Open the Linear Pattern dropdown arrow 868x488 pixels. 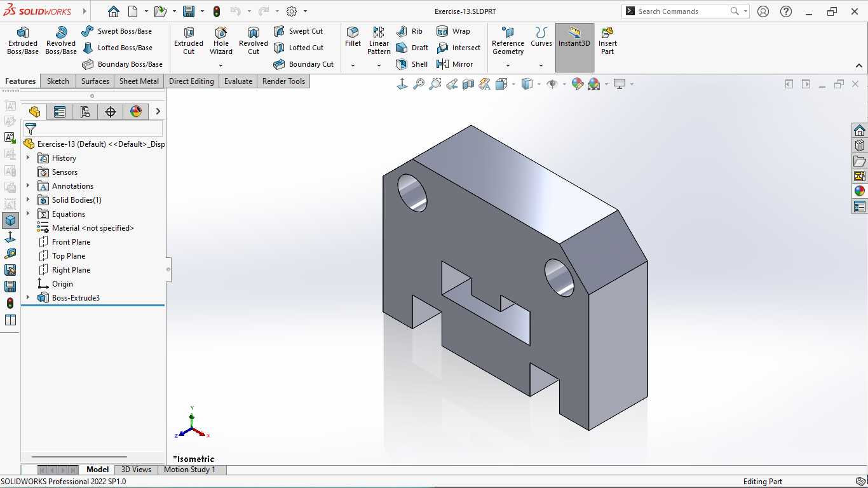[379, 65]
